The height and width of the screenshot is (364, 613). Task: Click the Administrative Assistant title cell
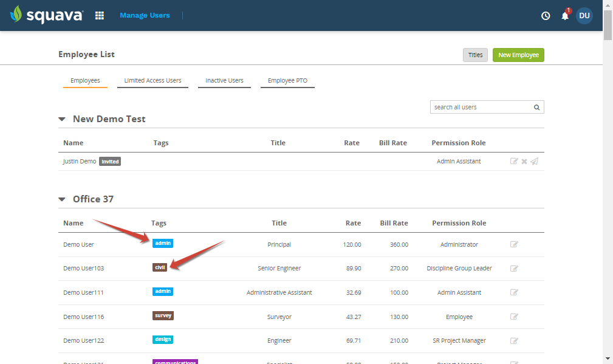tap(279, 292)
